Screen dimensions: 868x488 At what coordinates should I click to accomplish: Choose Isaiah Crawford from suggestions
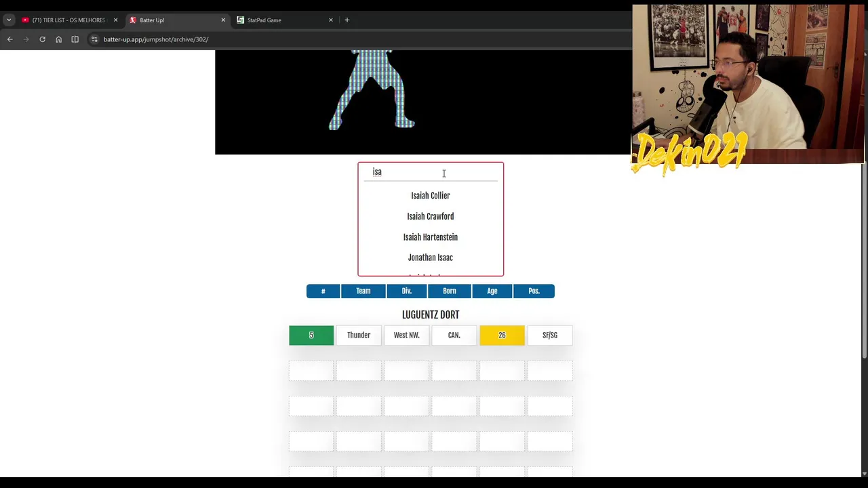[x=431, y=216]
